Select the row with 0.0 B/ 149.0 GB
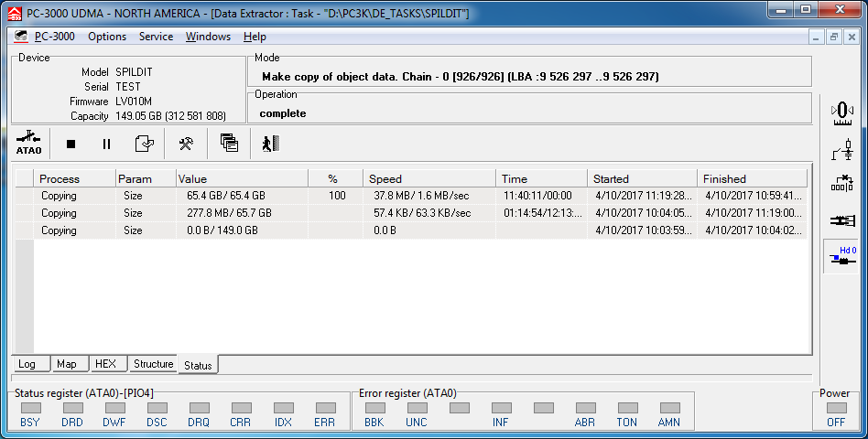This screenshot has width=868, height=439. tap(411, 230)
